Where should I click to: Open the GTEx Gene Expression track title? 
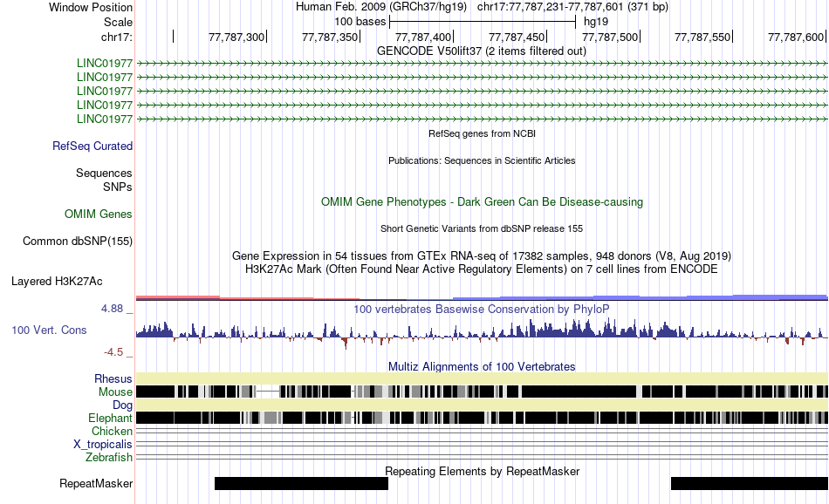(x=482, y=256)
